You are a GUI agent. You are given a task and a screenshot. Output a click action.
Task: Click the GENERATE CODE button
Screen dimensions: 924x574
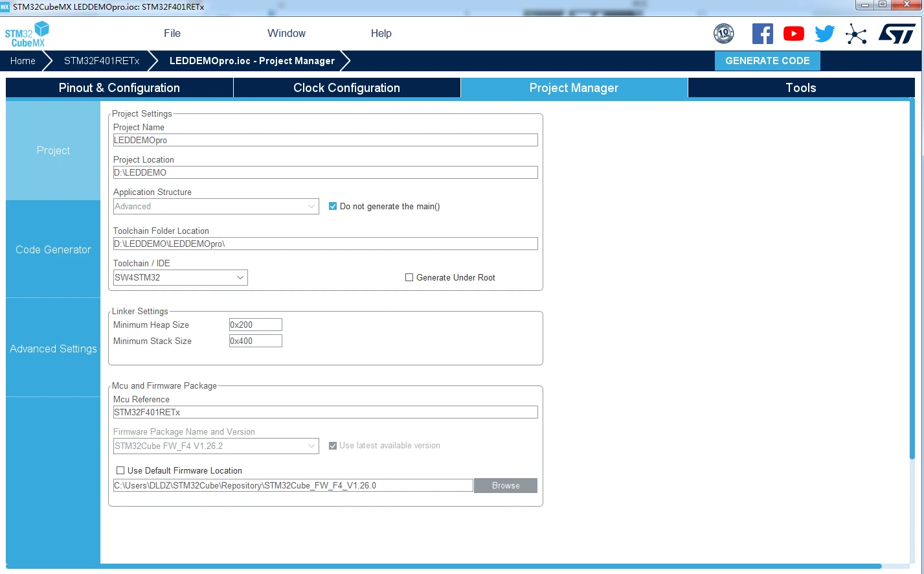pos(767,61)
